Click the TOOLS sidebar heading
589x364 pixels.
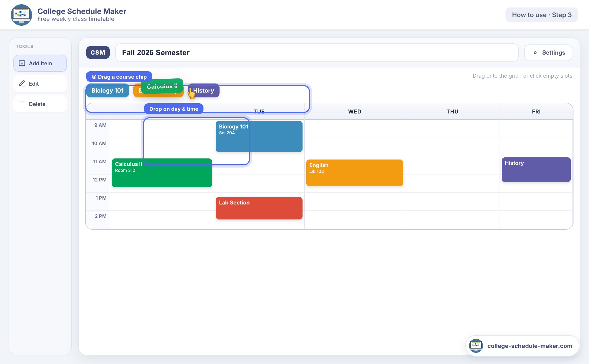pyautogui.click(x=25, y=46)
